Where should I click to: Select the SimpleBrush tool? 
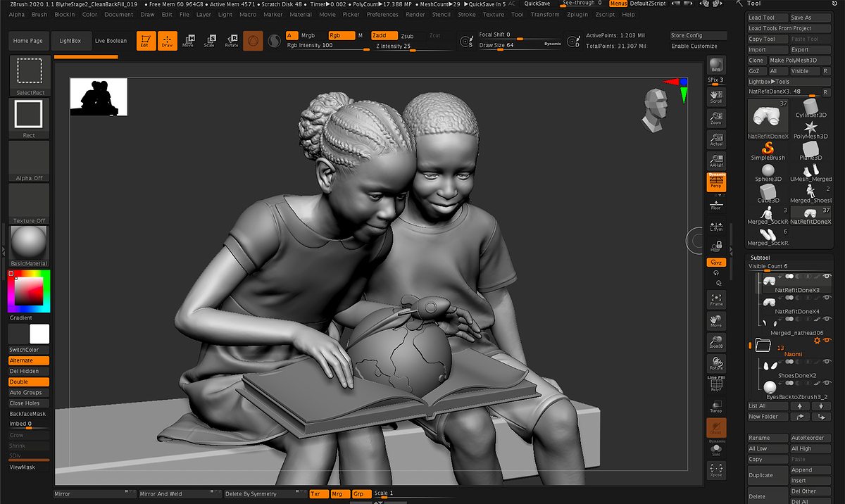pos(768,150)
